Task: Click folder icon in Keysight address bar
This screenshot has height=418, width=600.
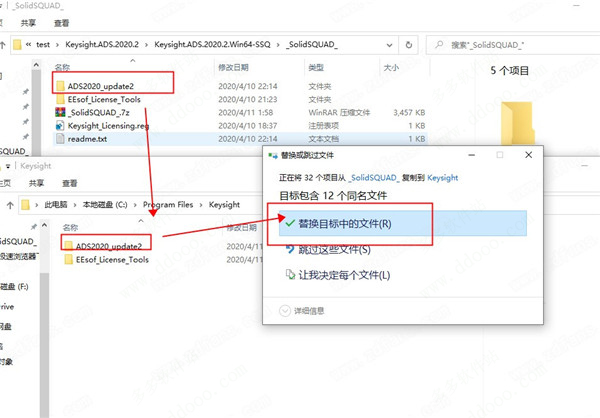Action: pos(25,205)
